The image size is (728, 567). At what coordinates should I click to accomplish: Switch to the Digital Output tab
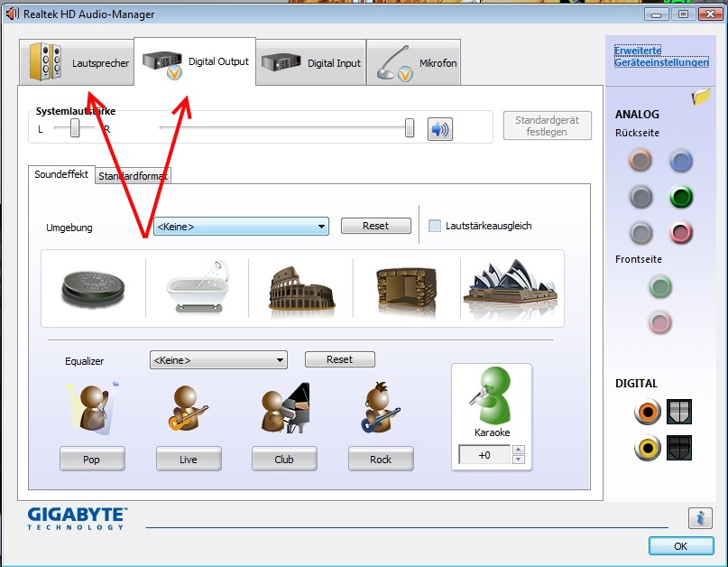(195, 61)
